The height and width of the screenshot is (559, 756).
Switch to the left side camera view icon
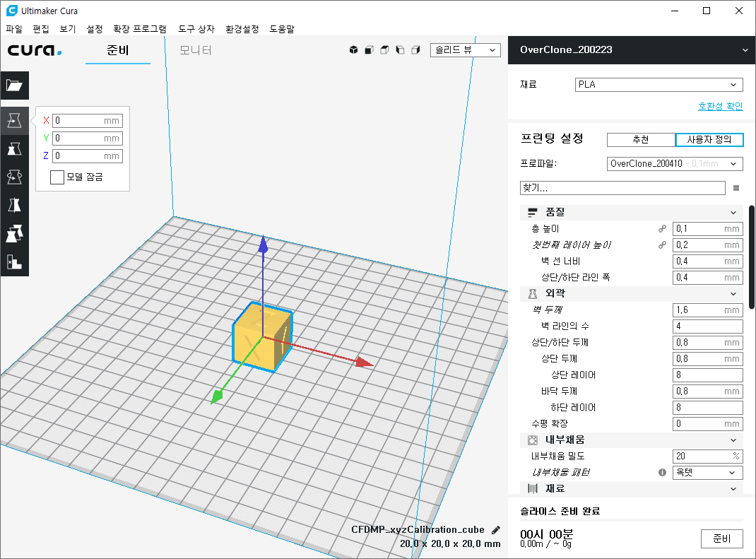(x=400, y=49)
